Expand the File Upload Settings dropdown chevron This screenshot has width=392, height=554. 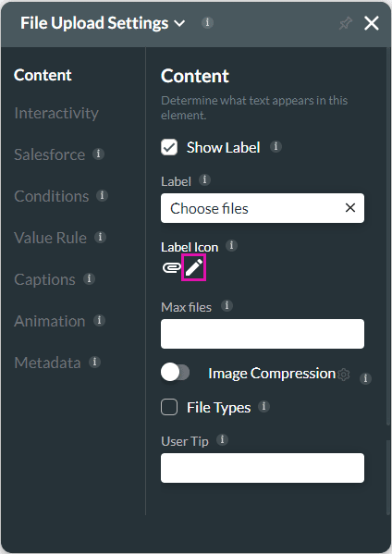179,24
